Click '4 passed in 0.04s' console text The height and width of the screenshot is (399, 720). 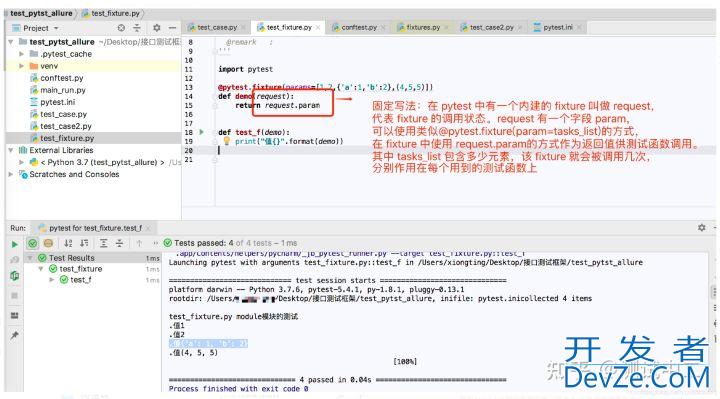coord(335,380)
